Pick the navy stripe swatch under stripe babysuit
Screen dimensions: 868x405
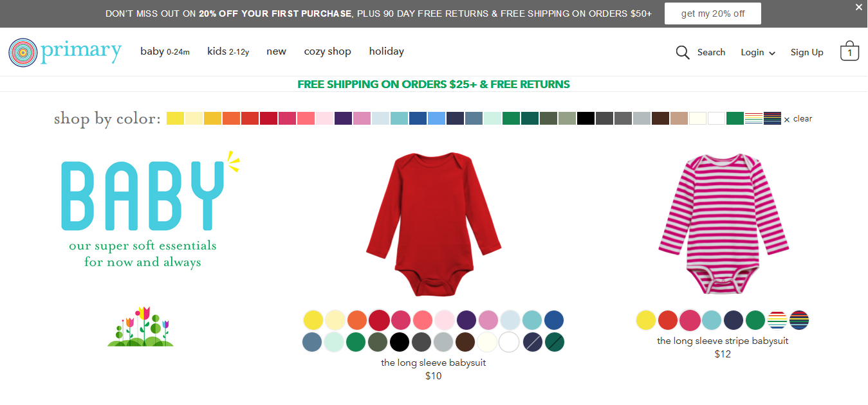799,320
